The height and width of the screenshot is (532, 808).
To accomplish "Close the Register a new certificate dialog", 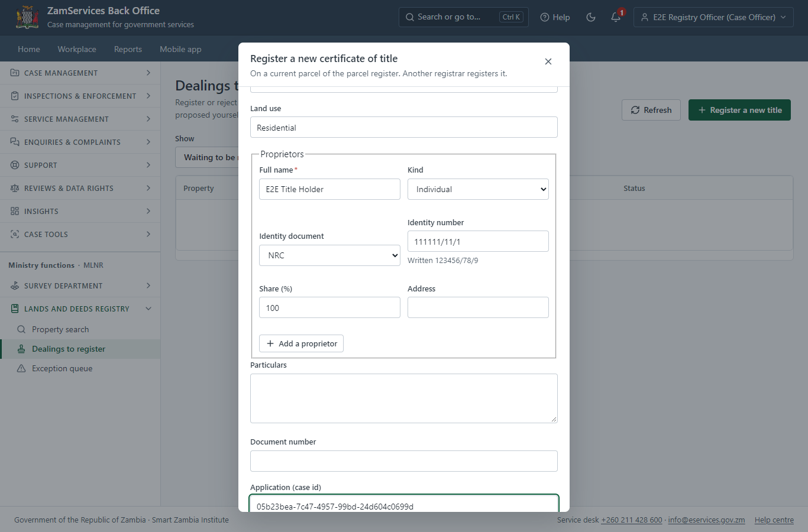I will point(548,61).
